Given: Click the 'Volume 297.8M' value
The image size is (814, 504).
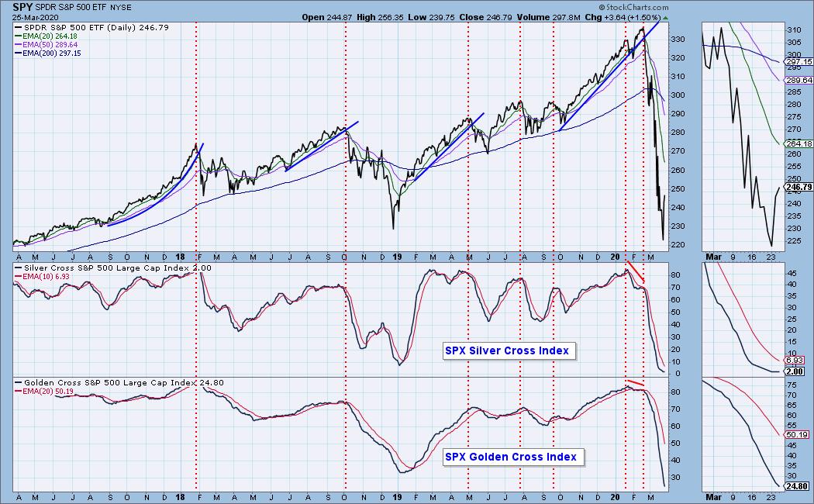Looking at the screenshot, I should [x=549, y=17].
